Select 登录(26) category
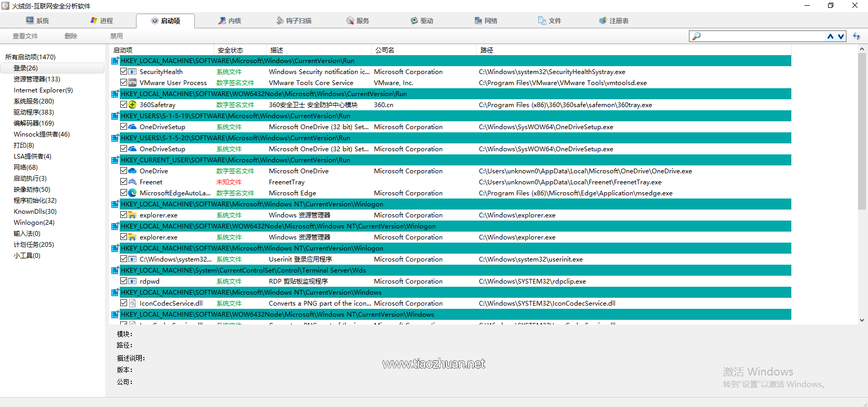The width and height of the screenshot is (868, 407). coord(26,68)
